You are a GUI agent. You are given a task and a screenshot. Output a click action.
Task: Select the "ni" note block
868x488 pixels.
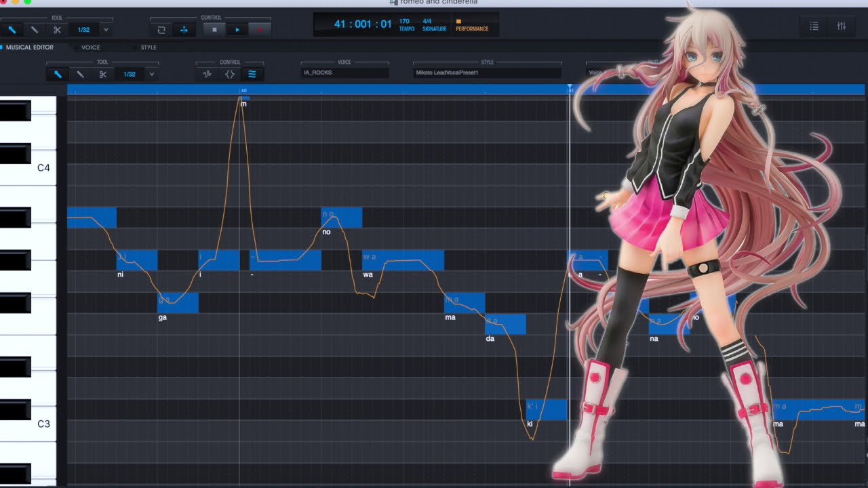coord(137,260)
